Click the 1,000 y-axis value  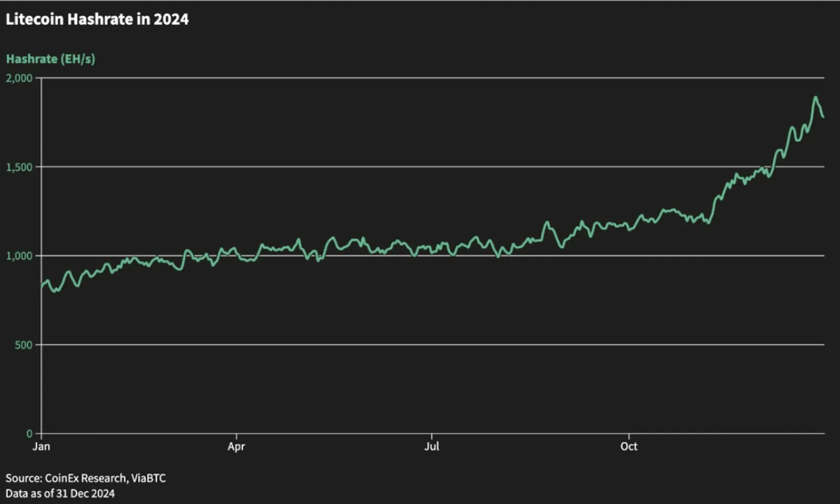(19, 256)
